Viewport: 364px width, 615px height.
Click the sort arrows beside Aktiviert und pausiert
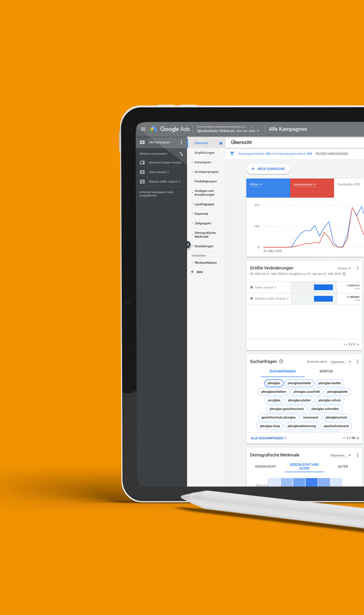click(181, 154)
